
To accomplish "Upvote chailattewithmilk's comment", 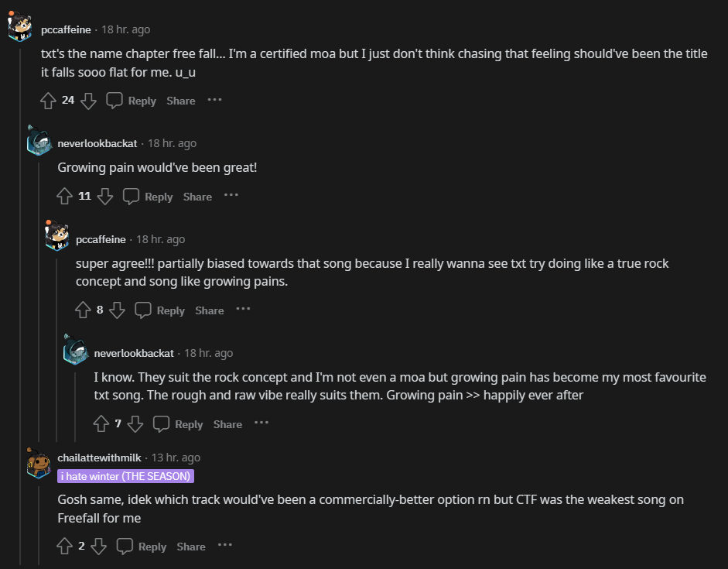I will coord(65,547).
